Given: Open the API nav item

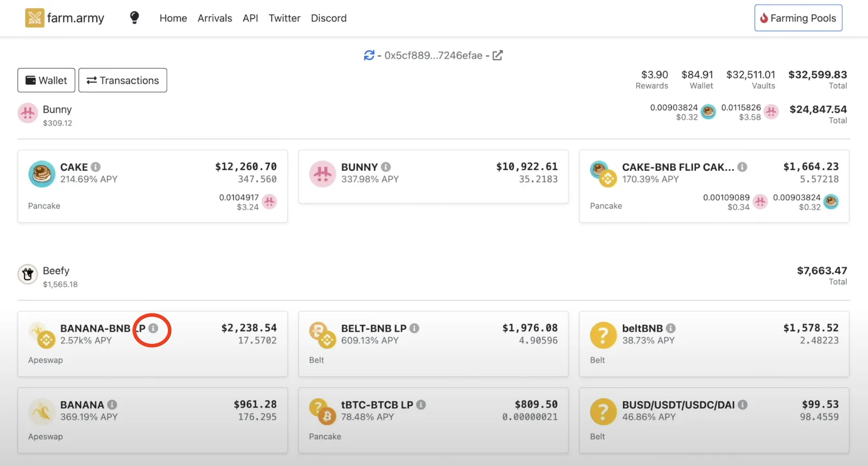Looking at the screenshot, I should tap(250, 18).
